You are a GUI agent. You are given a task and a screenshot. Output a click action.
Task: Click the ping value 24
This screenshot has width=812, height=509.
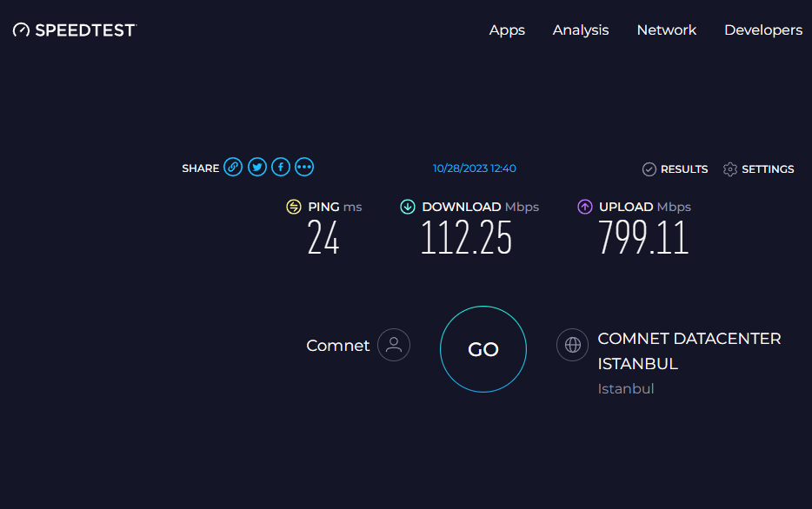(323, 237)
